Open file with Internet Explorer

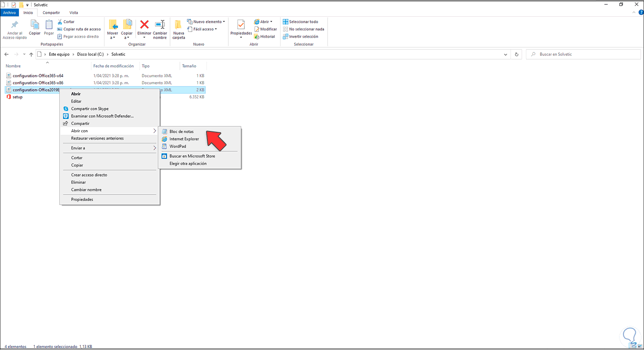click(200, 139)
